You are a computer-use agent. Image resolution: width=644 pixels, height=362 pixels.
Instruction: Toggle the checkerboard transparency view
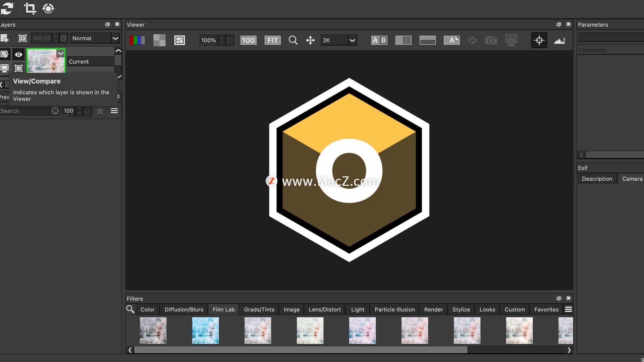click(159, 40)
